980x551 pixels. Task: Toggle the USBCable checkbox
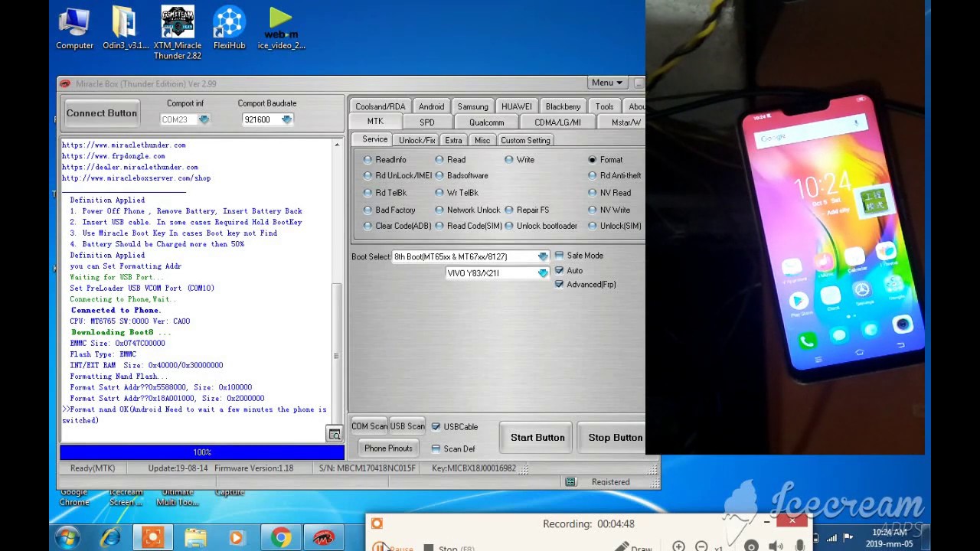point(455,427)
